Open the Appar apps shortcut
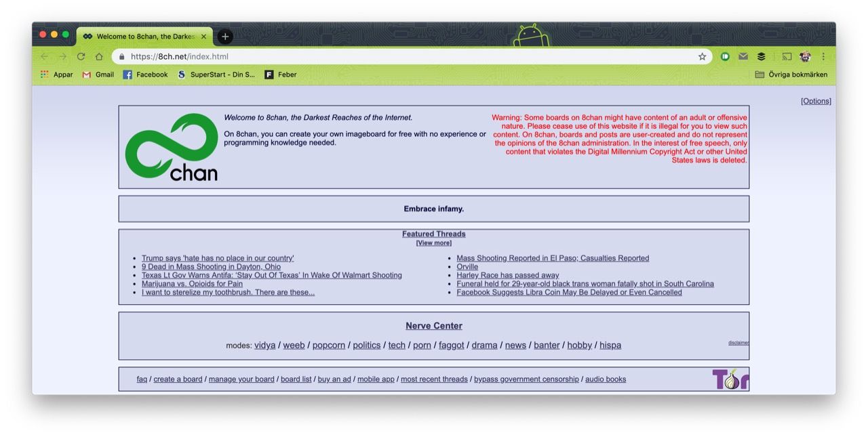The image size is (868, 437). 56,75
